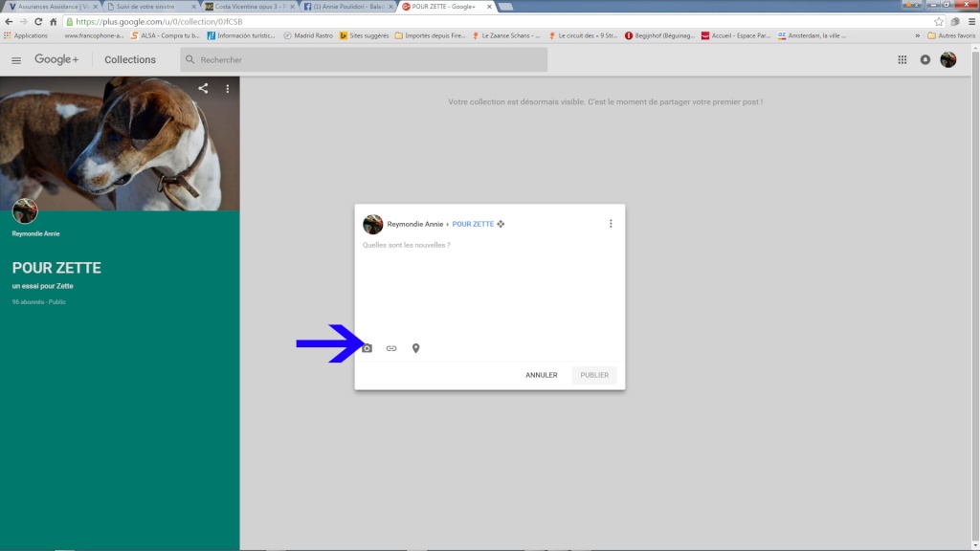This screenshot has width=980, height=551.
Task: Click the POUR ZETTE collection title
Action: coord(56,268)
